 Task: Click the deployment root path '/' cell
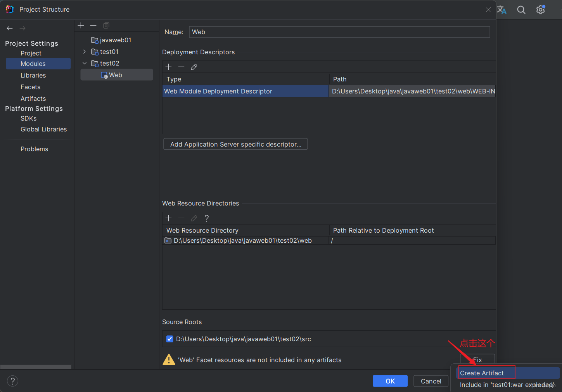click(412, 240)
